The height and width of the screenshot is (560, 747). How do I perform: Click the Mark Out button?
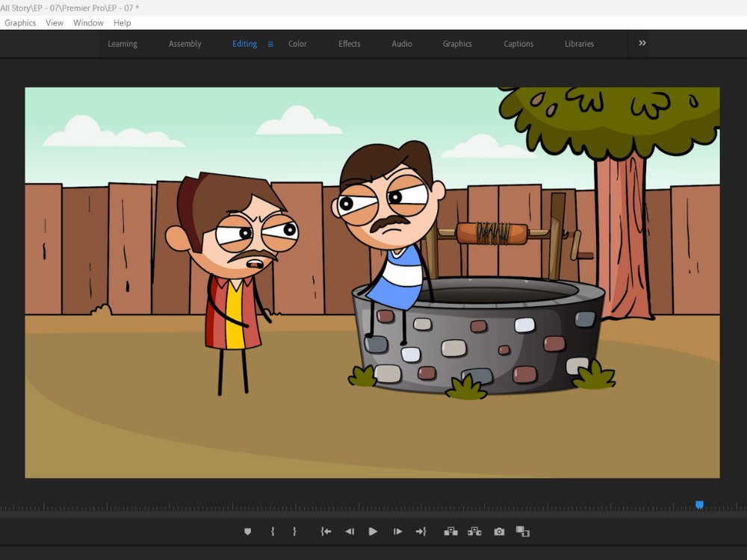pyautogui.click(x=294, y=532)
